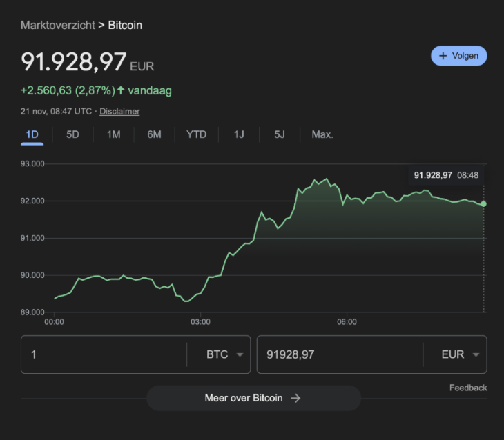Click the 93.000 y-axis label
The image size is (504, 440).
(32, 164)
